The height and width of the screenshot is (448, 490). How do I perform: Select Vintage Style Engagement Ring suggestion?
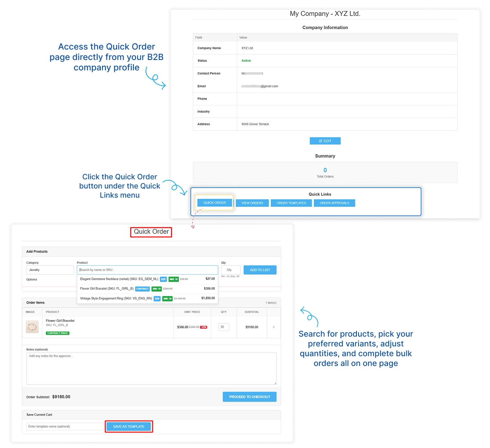[x=147, y=298]
